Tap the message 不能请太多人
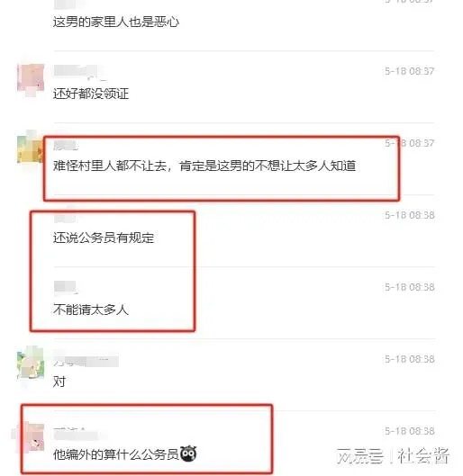The image size is (463, 476). pyautogui.click(x=91, y=310)
